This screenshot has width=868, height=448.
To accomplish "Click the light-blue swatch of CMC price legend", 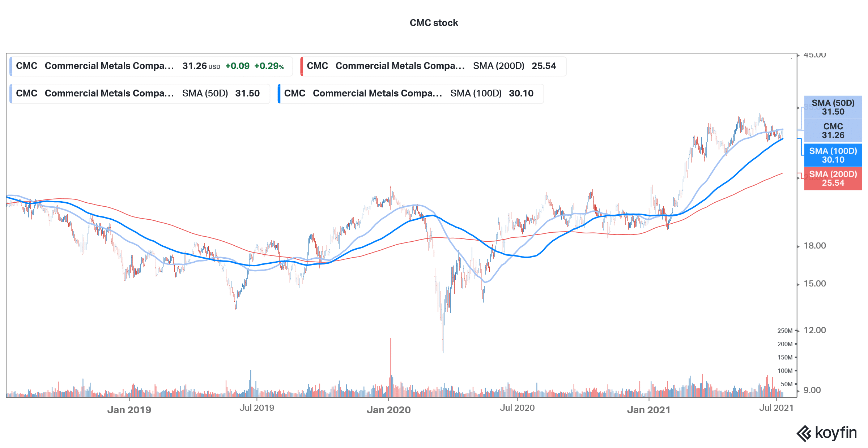I will (x=11, y=66).
